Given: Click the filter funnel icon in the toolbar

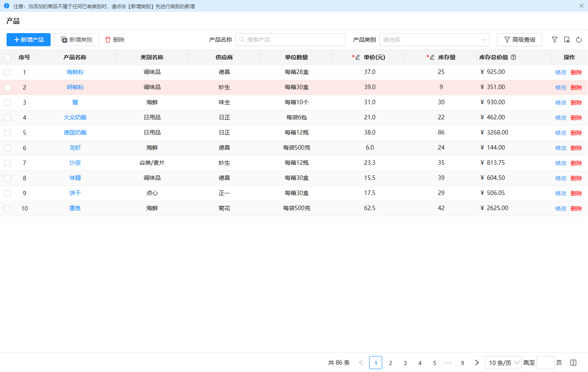Looking at the screenshot, I should pyautogui.click(x=555, y=40).
